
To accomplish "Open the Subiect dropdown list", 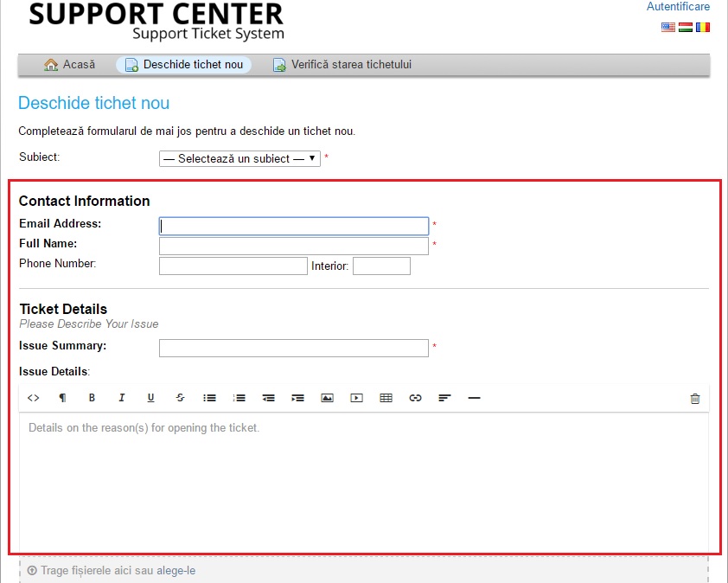I will tap(239, 158).
